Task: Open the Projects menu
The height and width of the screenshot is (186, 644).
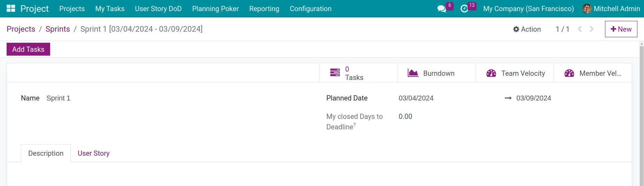Action: click(x=72, y=9)
